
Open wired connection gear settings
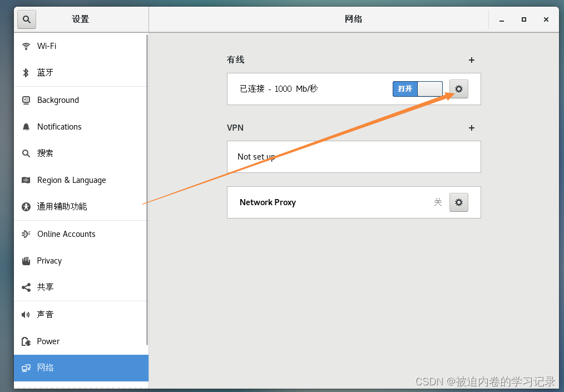[459, 89]
